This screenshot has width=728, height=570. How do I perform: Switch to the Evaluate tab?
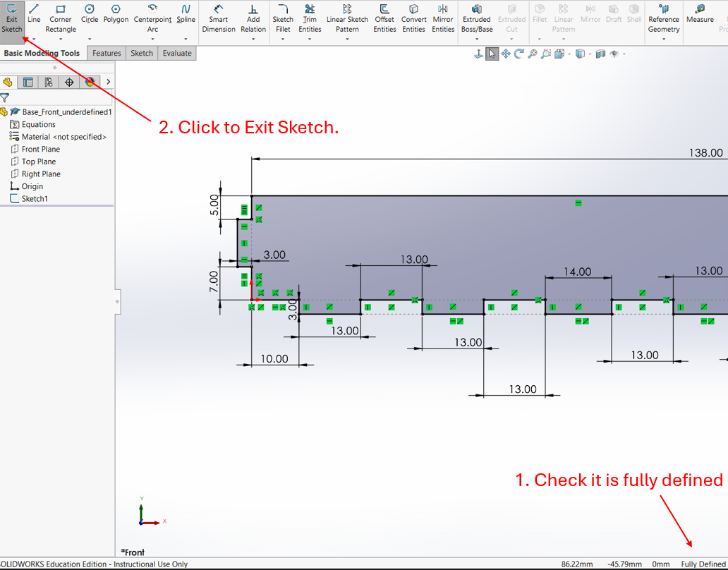tap(176, 53)
